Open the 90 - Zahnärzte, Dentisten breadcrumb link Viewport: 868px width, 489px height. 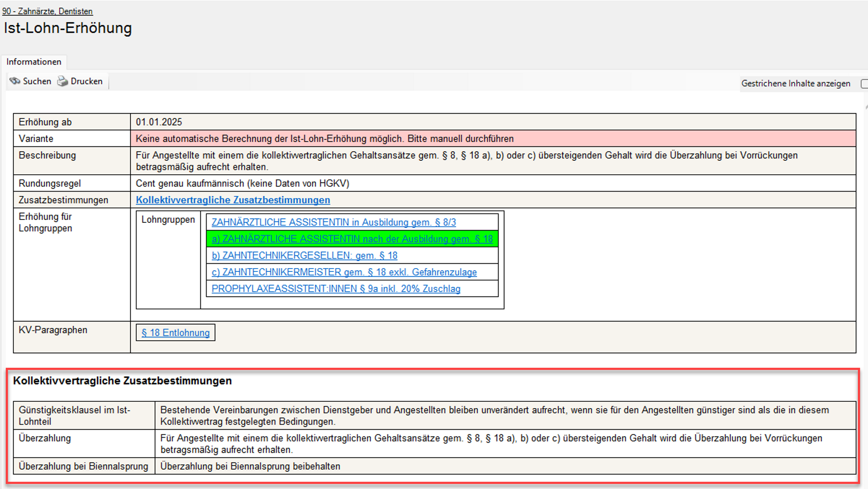[47, 11]
